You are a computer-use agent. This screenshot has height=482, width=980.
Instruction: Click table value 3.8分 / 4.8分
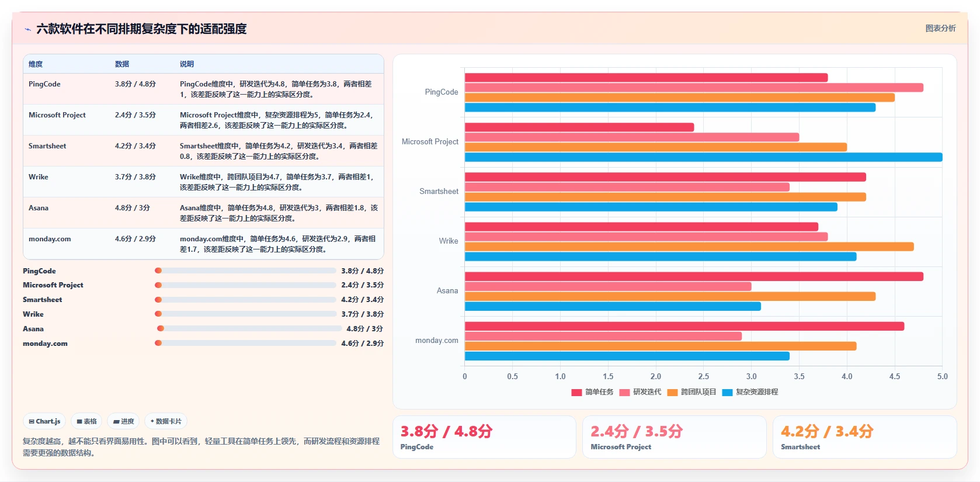coord(135,84)
